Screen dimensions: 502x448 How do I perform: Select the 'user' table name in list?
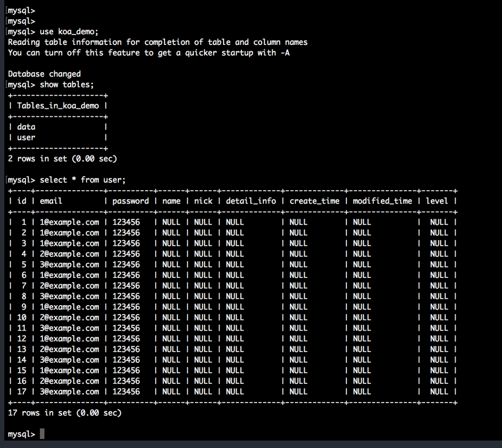(x=26, y=137)
